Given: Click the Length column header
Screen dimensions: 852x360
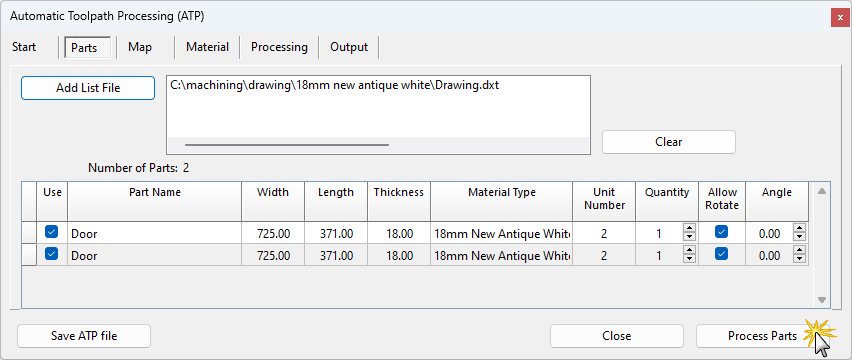Looking at the screenshot, I should click(x=336, y=201).
